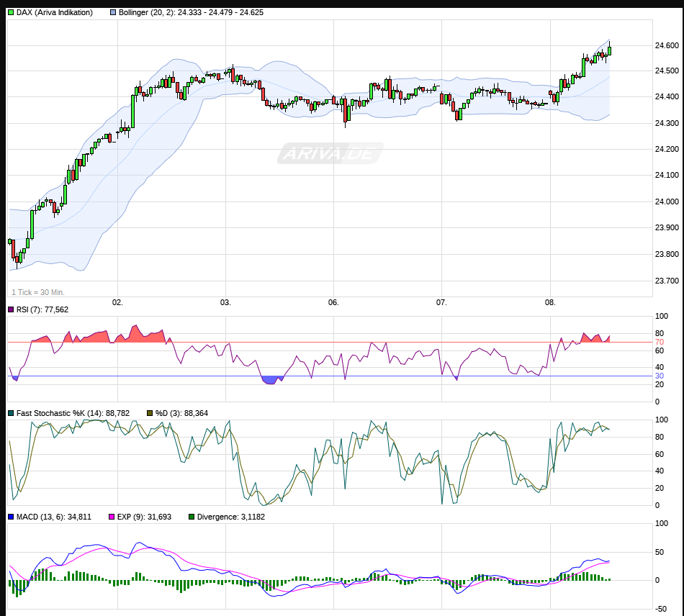Click the DAX (Ariva Indikation) label

[x=55, y=12]
